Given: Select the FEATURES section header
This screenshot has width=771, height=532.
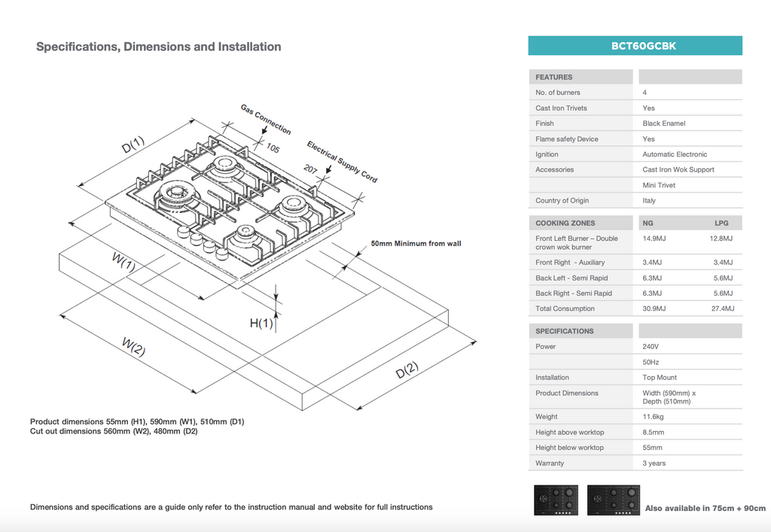Looking at the screenshot, I should [x=554, y=77].
